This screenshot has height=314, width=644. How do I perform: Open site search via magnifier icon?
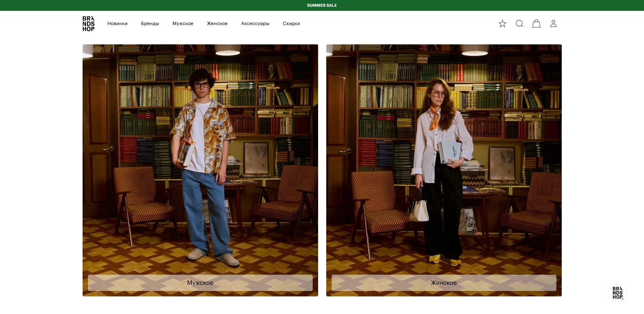click(x=519, y=23)
